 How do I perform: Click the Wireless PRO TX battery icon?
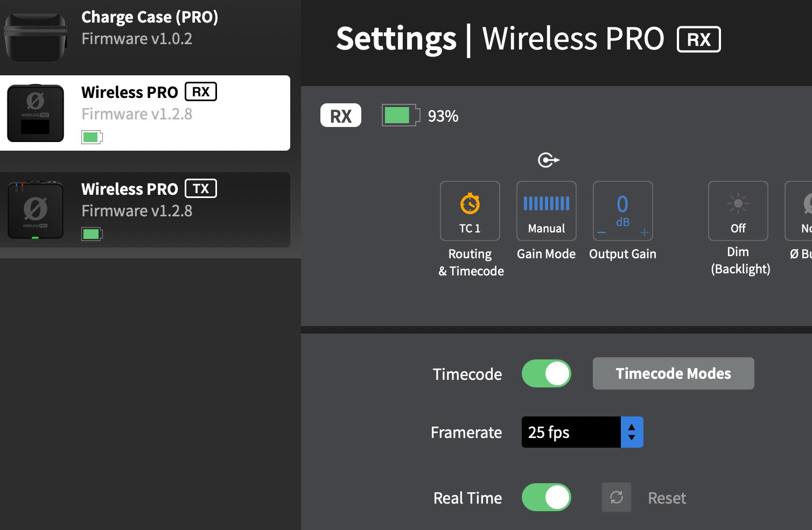click(x=92, y=234)
